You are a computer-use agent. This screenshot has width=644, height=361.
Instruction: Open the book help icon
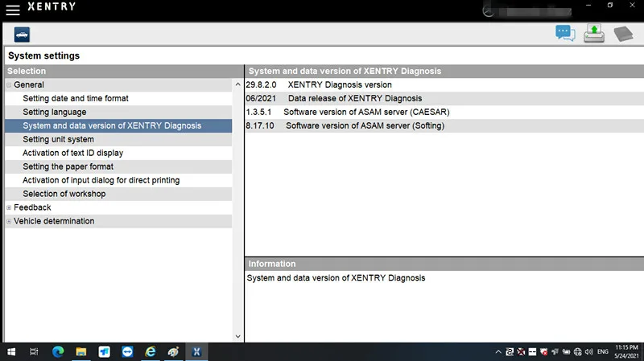pyautogui.click(x=623, y=34)
